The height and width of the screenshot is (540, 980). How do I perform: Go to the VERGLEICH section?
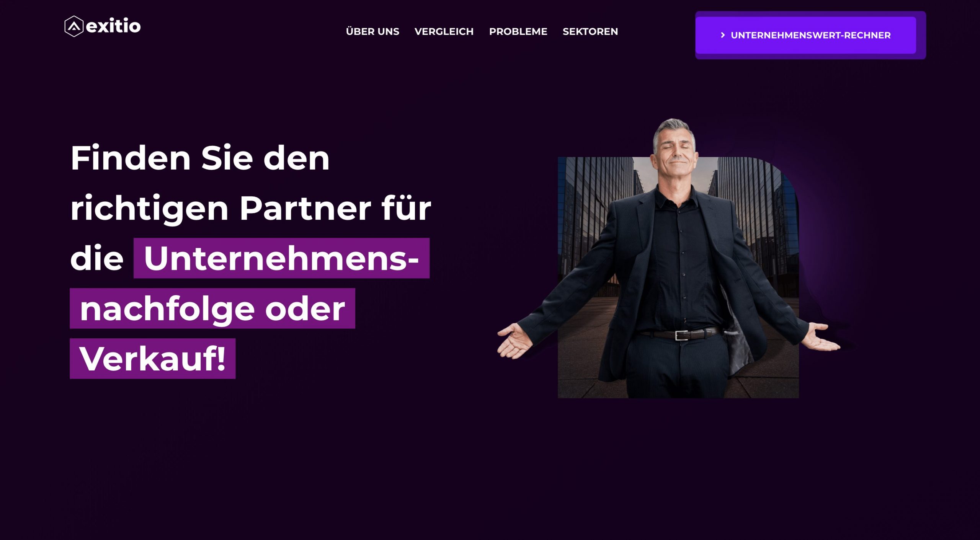coord(444,31)
